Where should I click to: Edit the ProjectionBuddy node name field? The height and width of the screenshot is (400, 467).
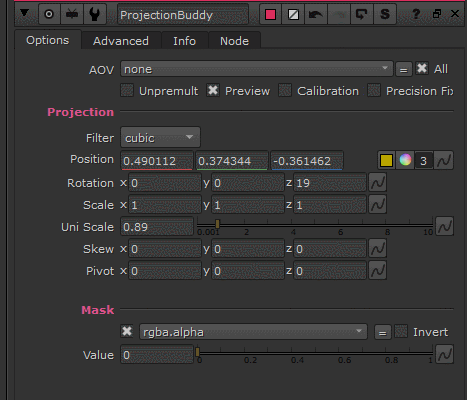[x=183, y=15]
